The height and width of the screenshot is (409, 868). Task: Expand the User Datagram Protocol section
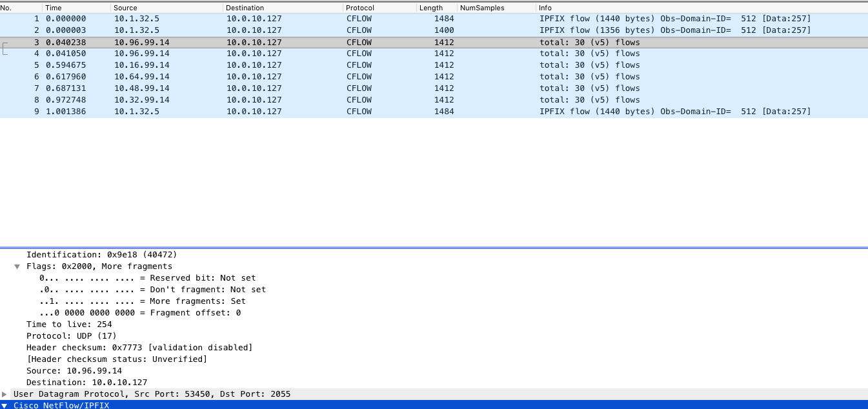5,394
